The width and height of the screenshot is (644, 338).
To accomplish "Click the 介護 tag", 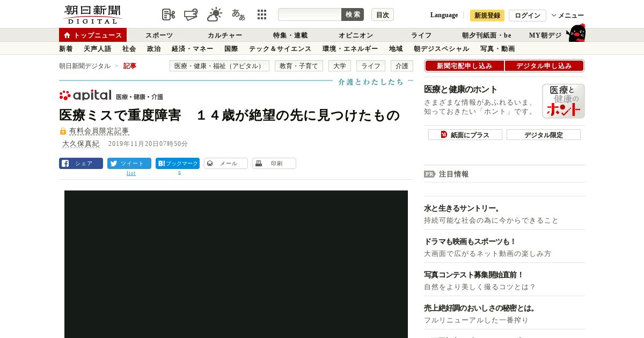I will click(x=402, y=66).
